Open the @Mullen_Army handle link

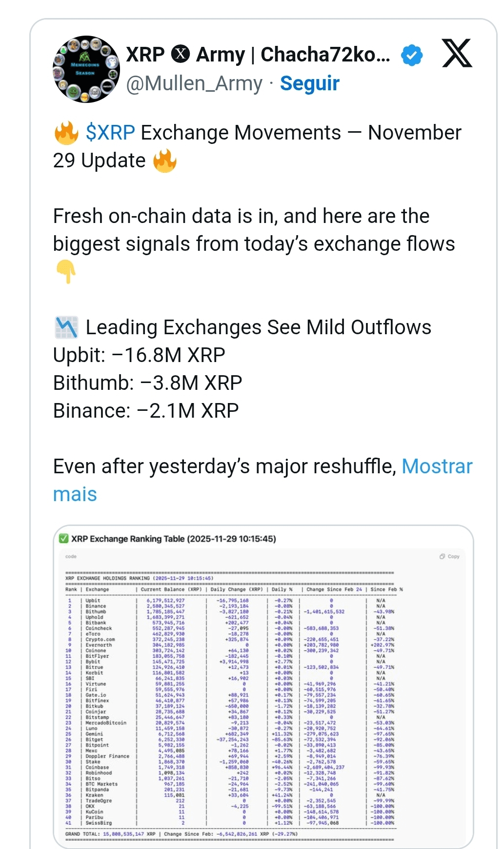click(194, 83)
